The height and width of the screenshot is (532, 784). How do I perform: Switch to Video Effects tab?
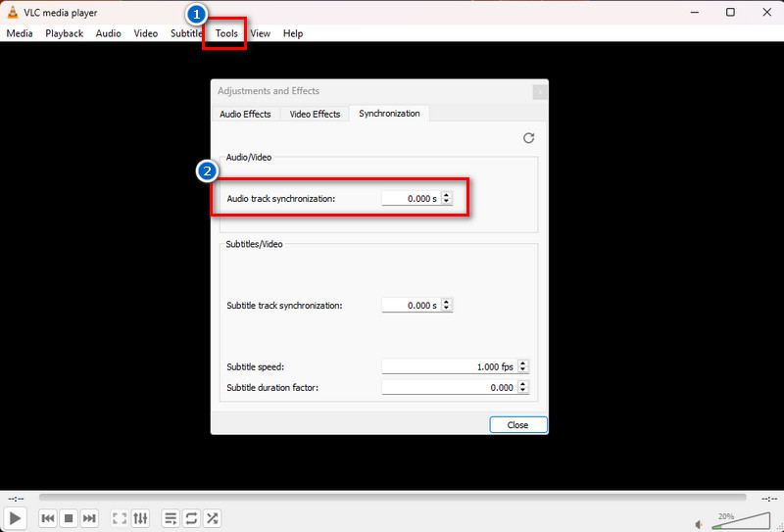click(x=315, y=114)
